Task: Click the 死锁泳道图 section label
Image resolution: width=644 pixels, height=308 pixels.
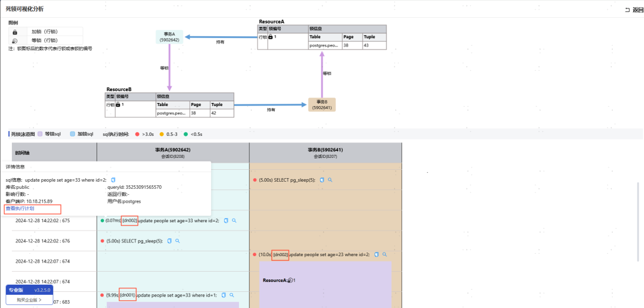Action: pos(22,134)
